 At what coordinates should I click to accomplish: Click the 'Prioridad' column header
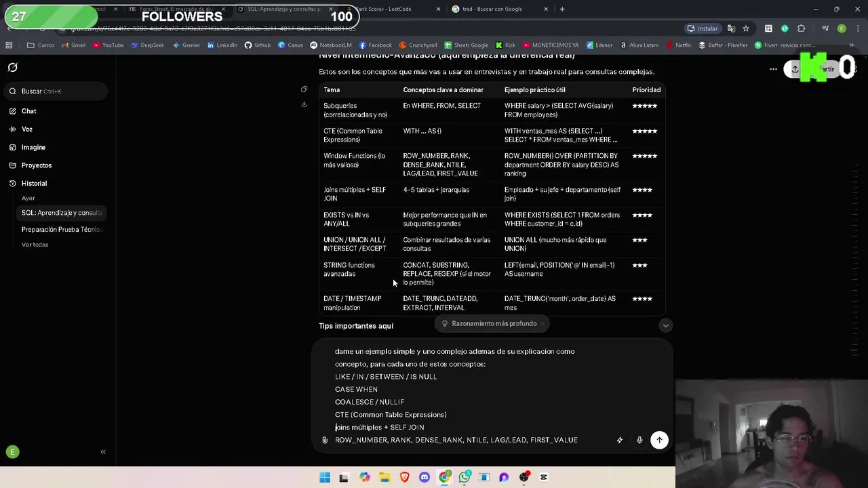[646, 89]
